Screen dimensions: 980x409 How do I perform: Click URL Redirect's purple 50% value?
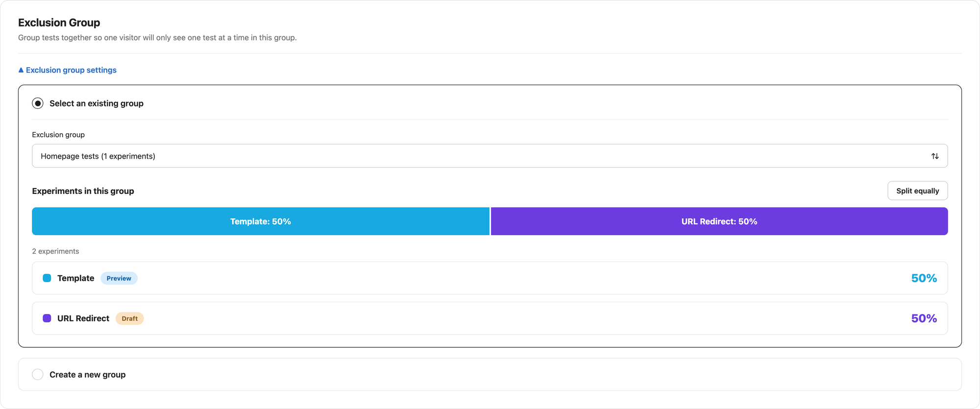pos(924,318)
